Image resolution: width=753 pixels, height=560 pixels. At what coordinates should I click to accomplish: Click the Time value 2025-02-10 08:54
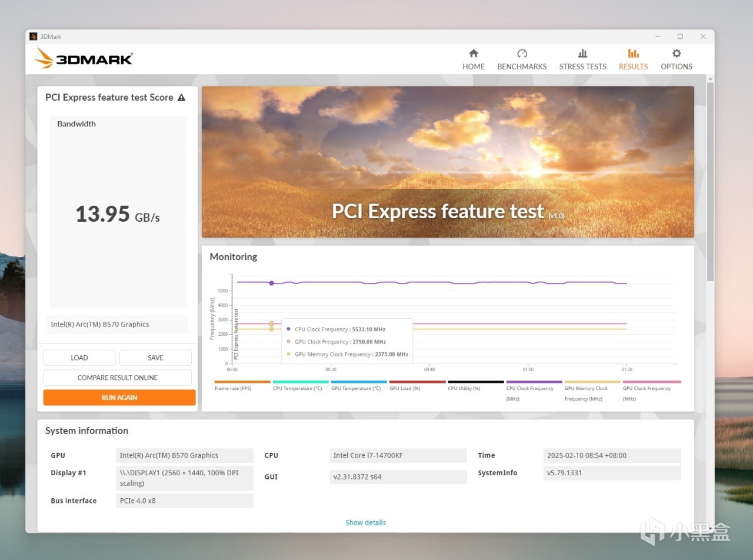coord(612,455)
